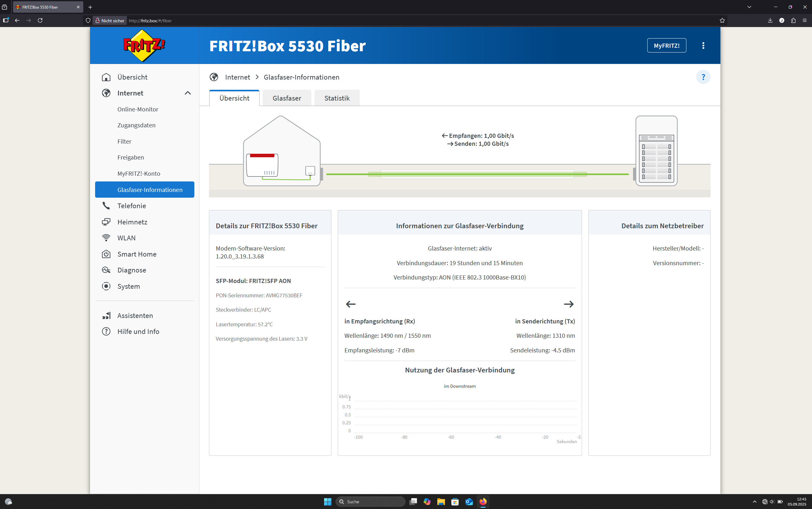Image resolution: width=812 pixels, height=509 pixels.
Task: Open Windows Start menu
Action: [x=327, y=502]
